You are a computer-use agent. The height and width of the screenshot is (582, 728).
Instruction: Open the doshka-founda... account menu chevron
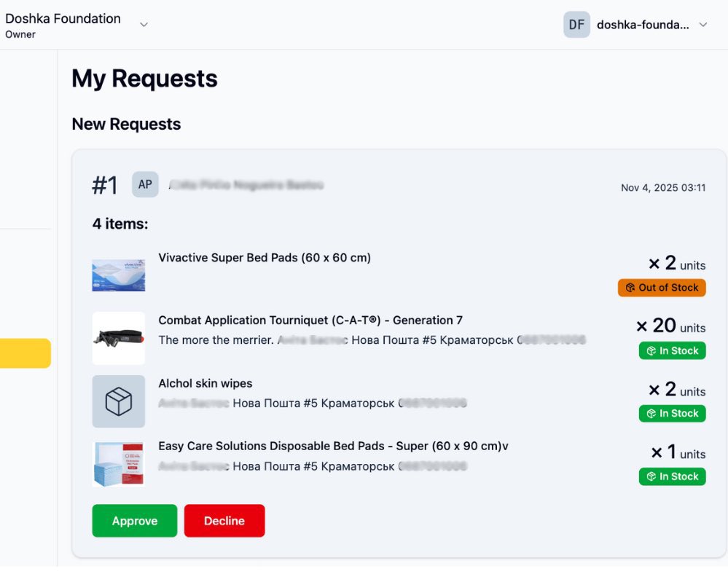pyautogui.click(x=703, y=25)
